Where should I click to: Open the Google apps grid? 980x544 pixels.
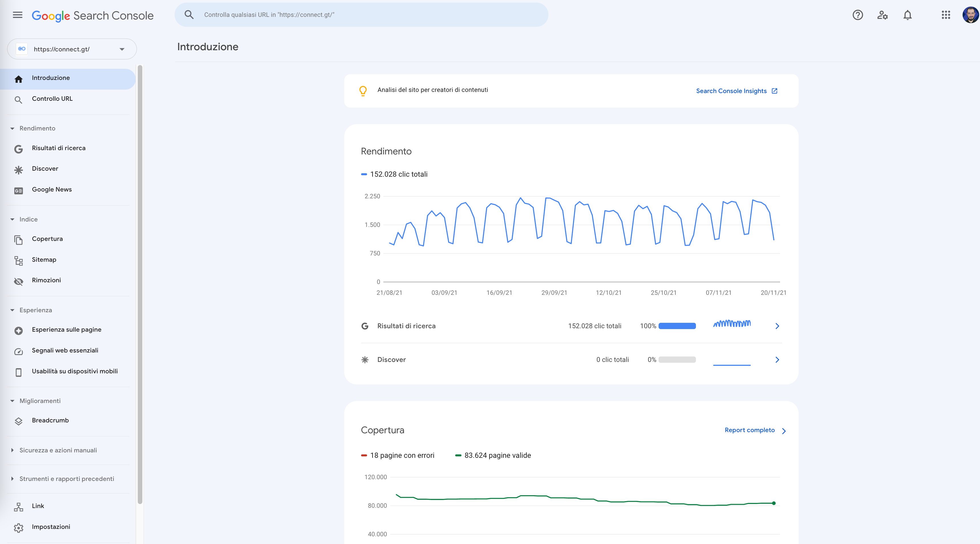(x=946, y=15)
